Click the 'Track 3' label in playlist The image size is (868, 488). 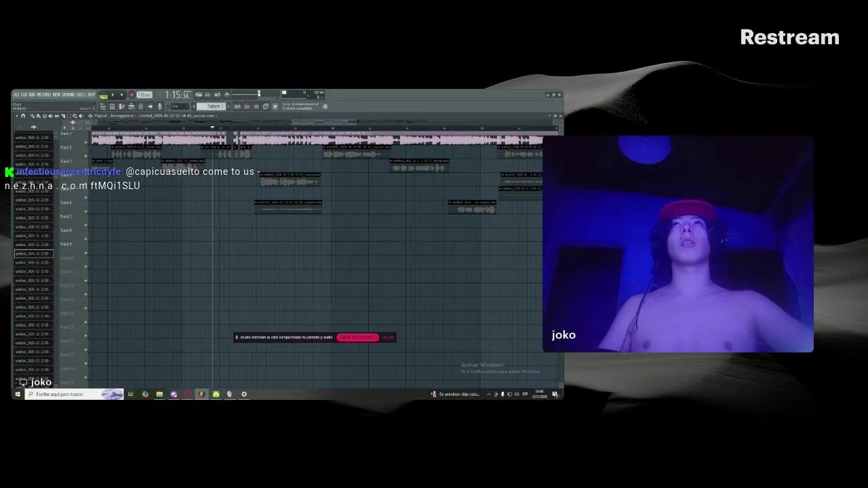click(66, 161)
